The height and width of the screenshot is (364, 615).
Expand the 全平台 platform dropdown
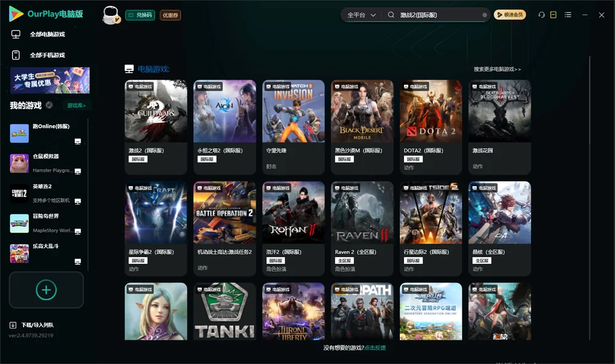[x=361, y=15]
